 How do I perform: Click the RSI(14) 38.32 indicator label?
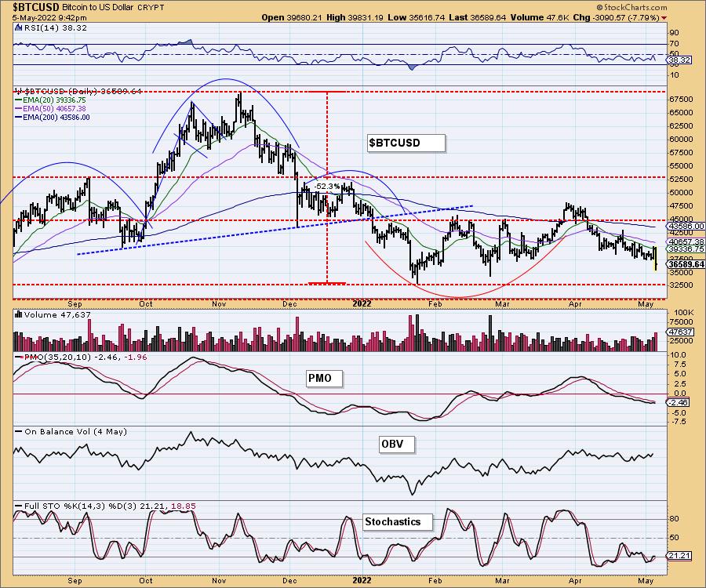(x=54, y=27)
